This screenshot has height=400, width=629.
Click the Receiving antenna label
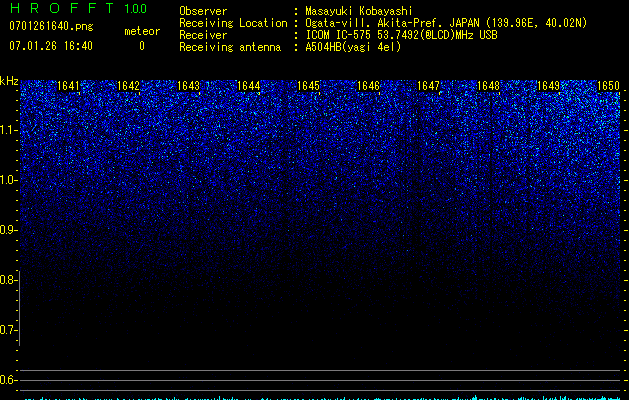[230, 47]
